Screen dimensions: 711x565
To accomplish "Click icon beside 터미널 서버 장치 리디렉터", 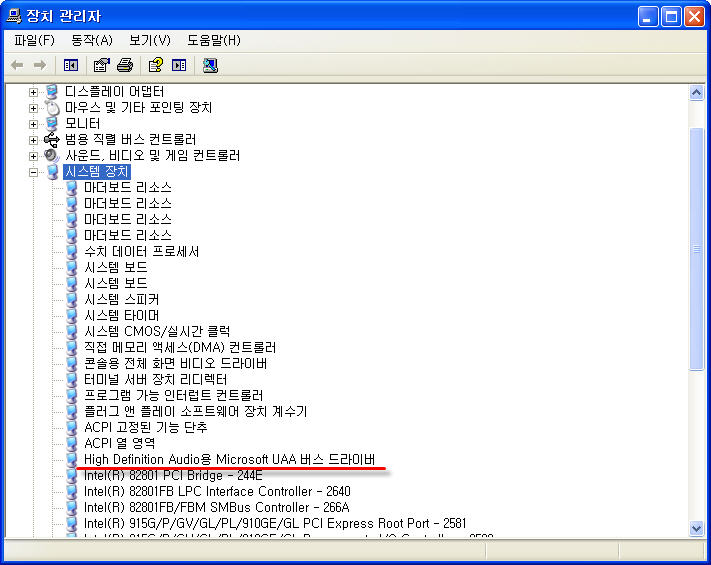I will pos(72,380).
